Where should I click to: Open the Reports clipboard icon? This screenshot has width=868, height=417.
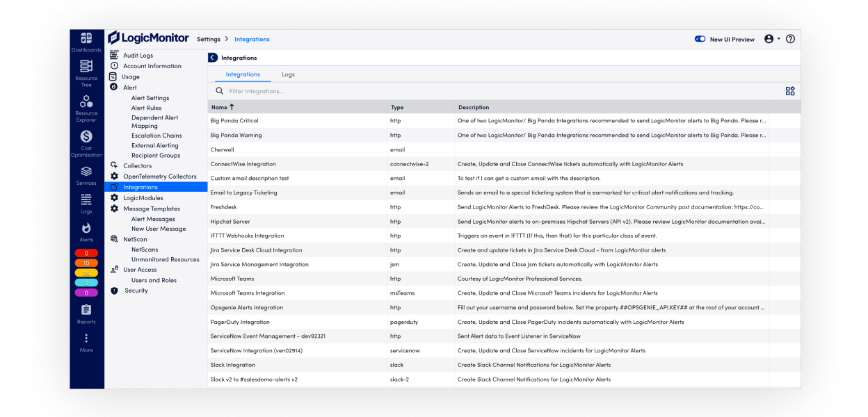pos(86,311)
